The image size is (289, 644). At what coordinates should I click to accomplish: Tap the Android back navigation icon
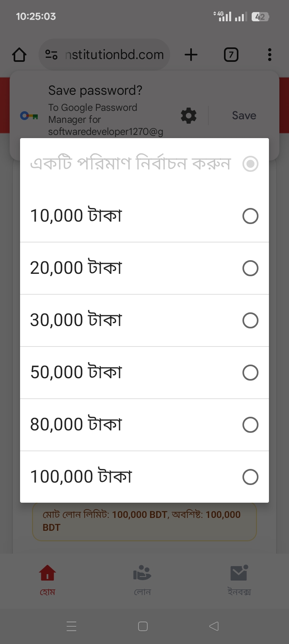click(214, 626)
